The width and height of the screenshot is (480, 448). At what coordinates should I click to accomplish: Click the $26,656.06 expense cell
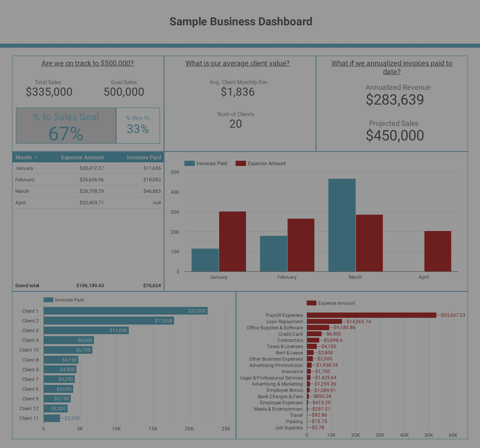[x=92, y=179]
